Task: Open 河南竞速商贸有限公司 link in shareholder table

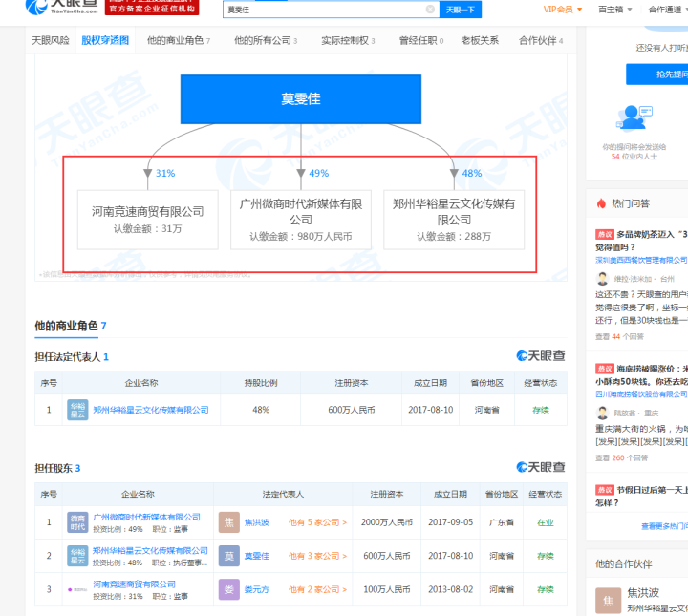Action: pos(135,584)
